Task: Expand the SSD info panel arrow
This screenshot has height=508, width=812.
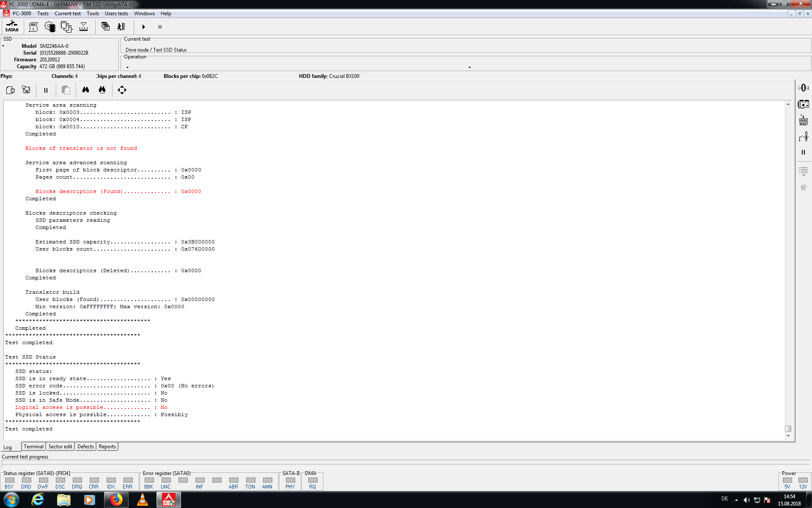Action: (x=3, y=46)
